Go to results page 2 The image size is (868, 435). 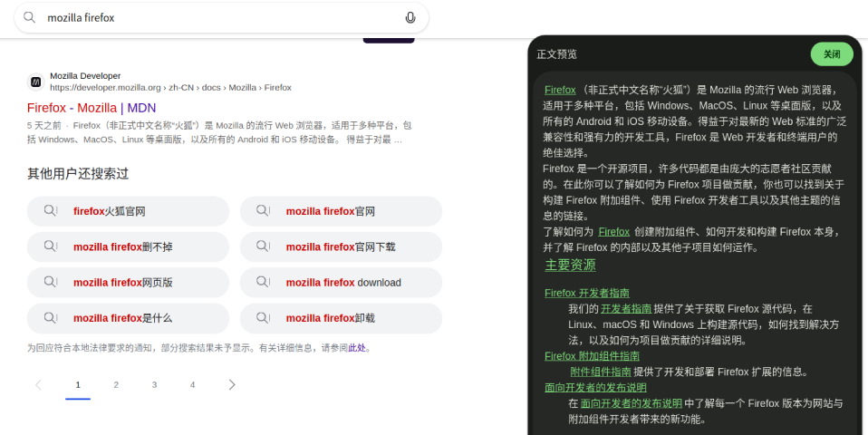pos(116,384)
